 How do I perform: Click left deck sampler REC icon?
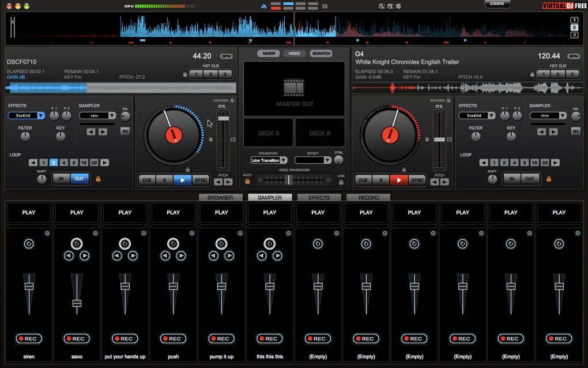[x=125, y=132]
